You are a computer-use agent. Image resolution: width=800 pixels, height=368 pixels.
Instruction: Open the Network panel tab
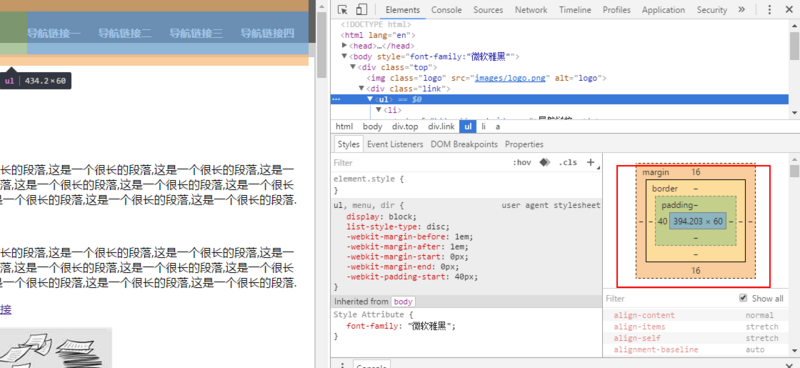coord(531,10)
